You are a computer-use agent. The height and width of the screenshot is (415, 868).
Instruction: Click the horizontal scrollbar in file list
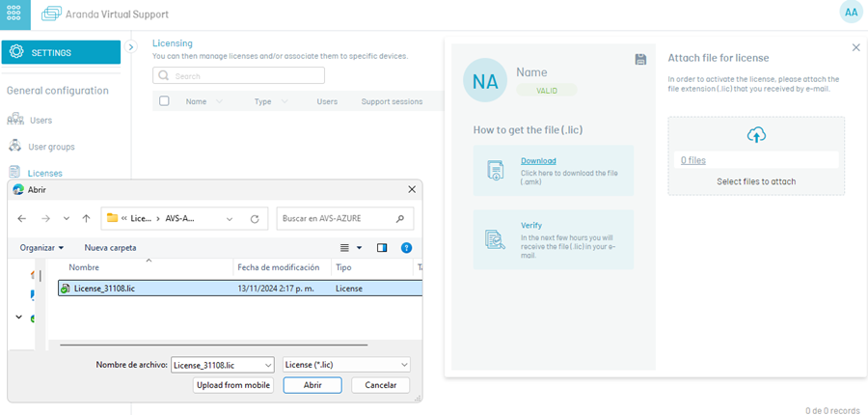214,345
